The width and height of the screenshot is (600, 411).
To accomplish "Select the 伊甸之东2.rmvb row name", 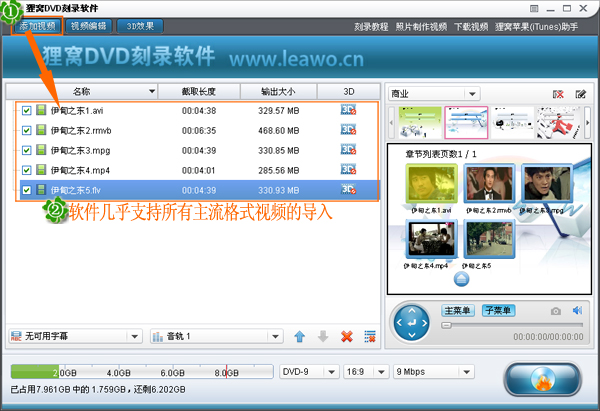I will [81, 131].
